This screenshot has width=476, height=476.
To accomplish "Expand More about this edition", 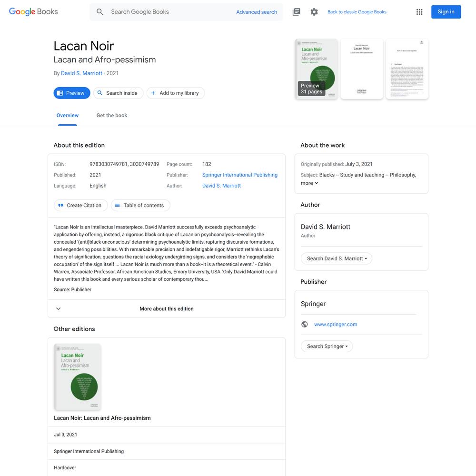I will coord(166,309).
